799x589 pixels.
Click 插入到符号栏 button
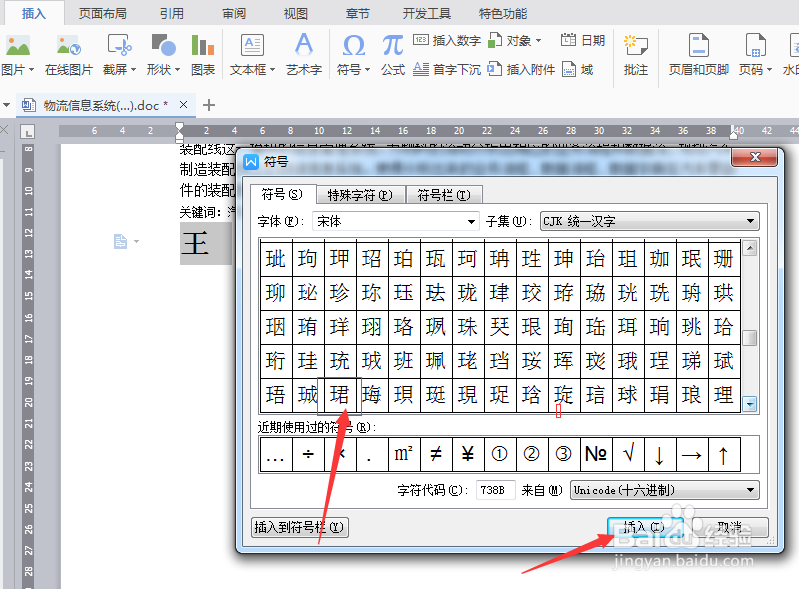point(300,527)
